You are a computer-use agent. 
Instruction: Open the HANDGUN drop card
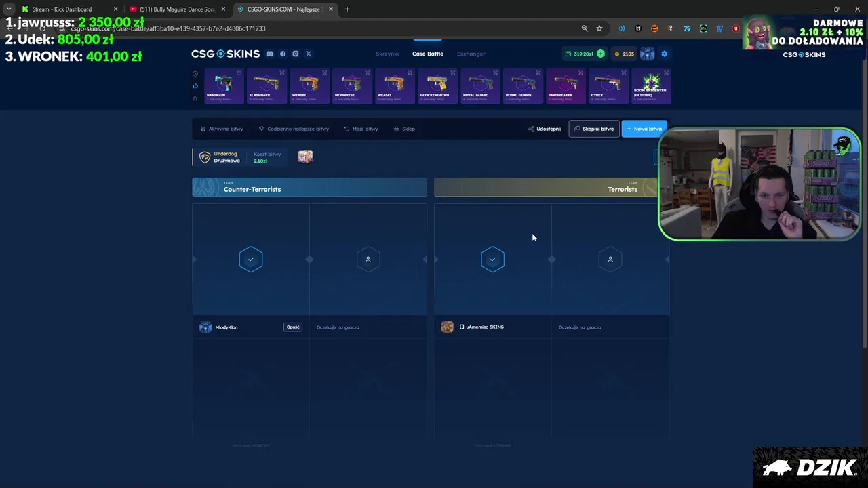pyautogui.click(x=224, y=86)
